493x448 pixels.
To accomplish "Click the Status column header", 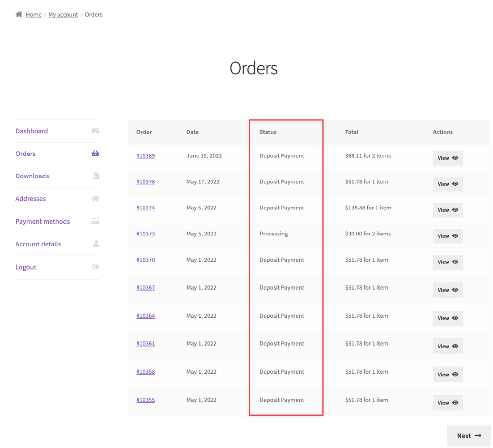I will pyautogui.click(x=268, y=132).
